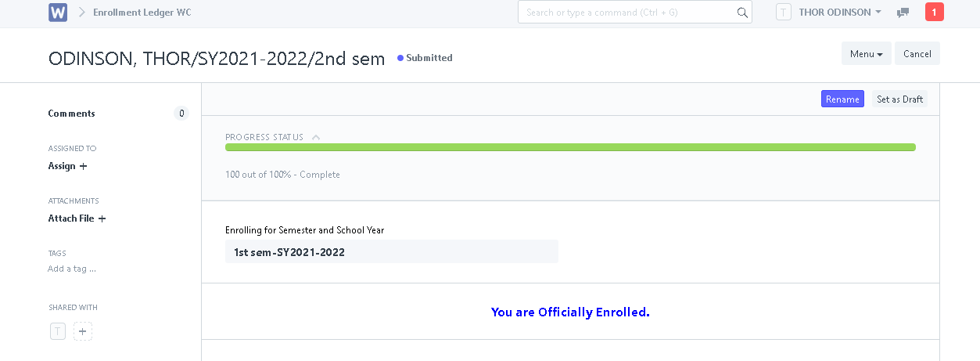Go to Enrollment Ledger WC breadcrumb

(x=142, y=13)
